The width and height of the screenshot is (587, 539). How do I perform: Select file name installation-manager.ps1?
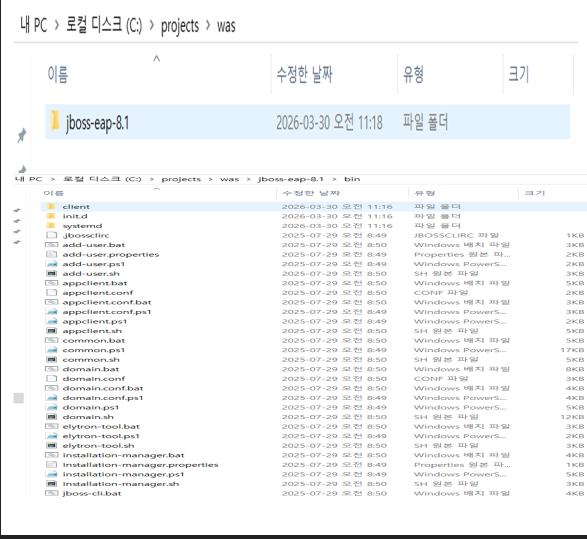(x=123, y=474)
